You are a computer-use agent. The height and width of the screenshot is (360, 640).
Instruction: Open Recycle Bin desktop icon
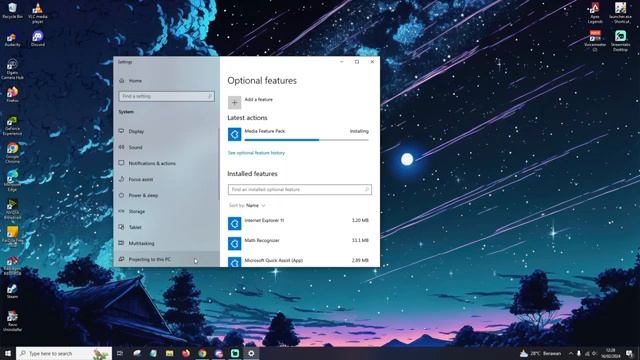click(x=12, y=11)
